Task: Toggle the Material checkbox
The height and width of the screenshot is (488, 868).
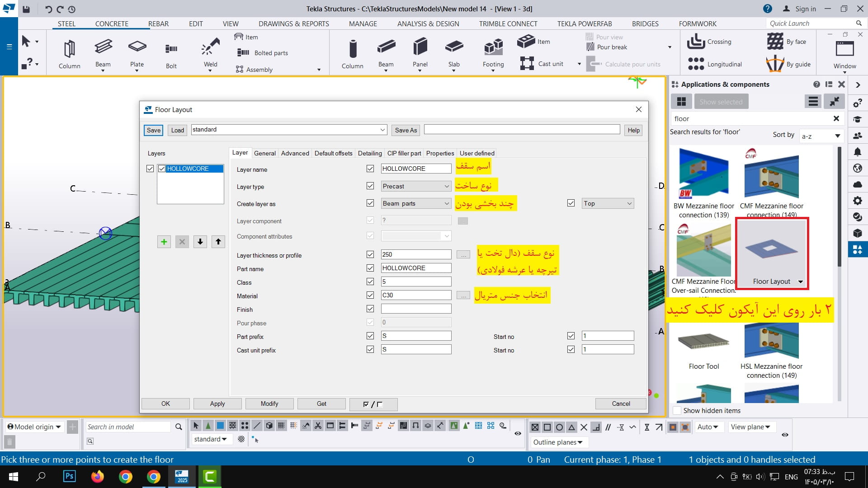Action: click(370, 295)
